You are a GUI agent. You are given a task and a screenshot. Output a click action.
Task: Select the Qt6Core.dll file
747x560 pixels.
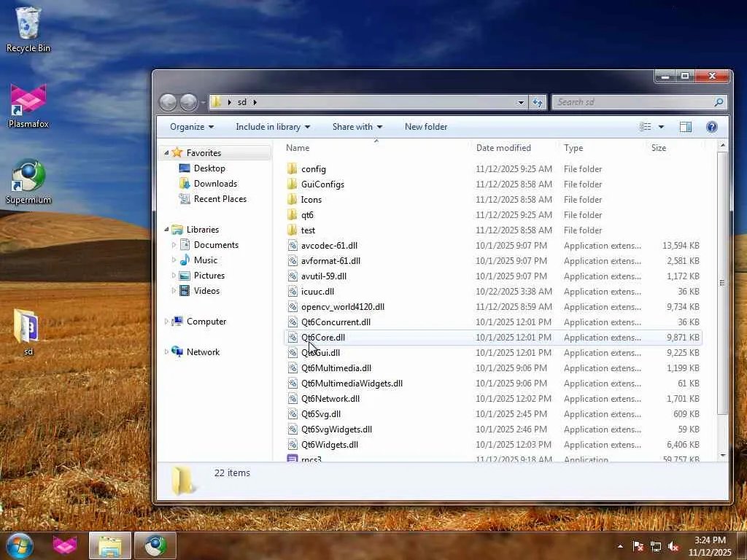coord(493,337)
